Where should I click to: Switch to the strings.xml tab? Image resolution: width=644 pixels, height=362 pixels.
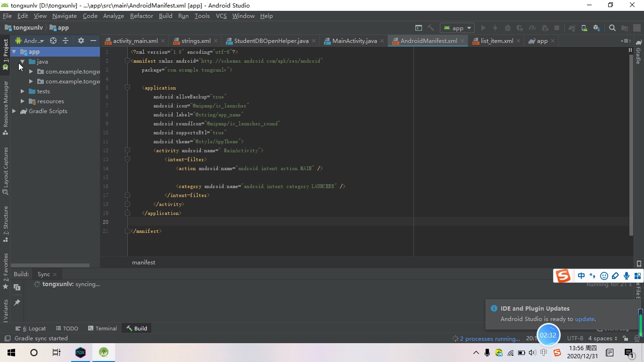point(196,41)
